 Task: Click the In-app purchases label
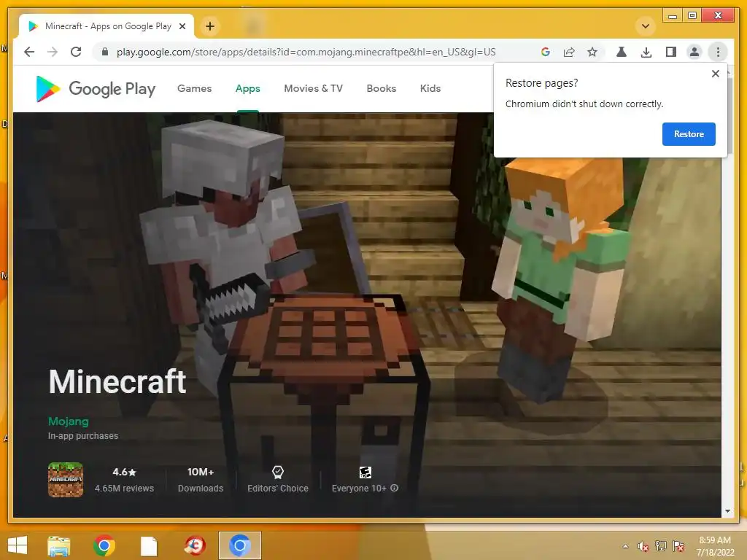point(83,436)
